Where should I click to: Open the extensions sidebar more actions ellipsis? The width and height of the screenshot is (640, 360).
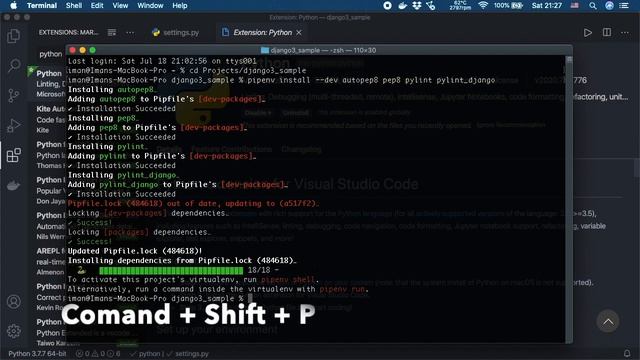pyautogui.click(x=130, y=32)
